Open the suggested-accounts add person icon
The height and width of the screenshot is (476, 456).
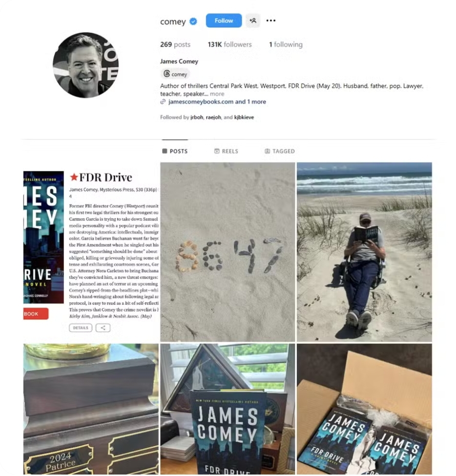[x=253, y=20]
